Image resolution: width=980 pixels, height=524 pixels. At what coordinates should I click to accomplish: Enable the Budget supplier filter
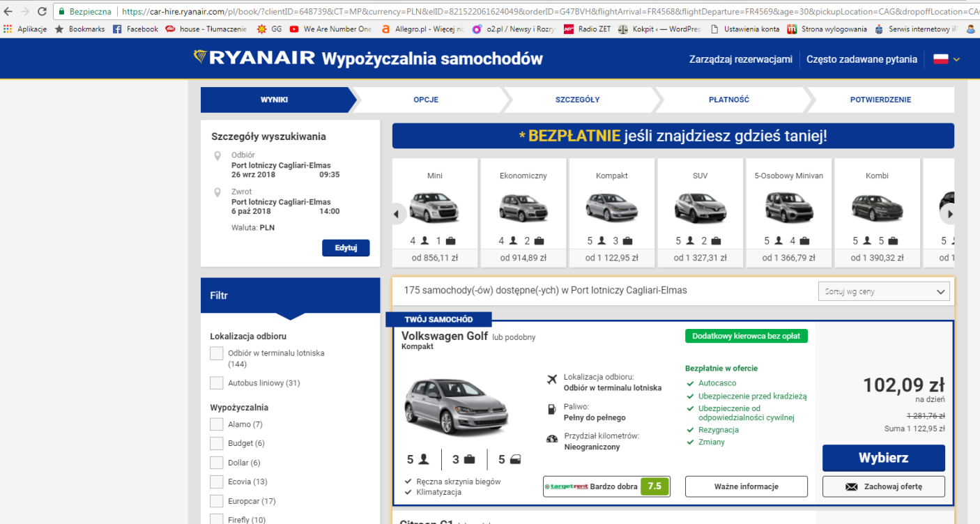click(x=217, y=443)
